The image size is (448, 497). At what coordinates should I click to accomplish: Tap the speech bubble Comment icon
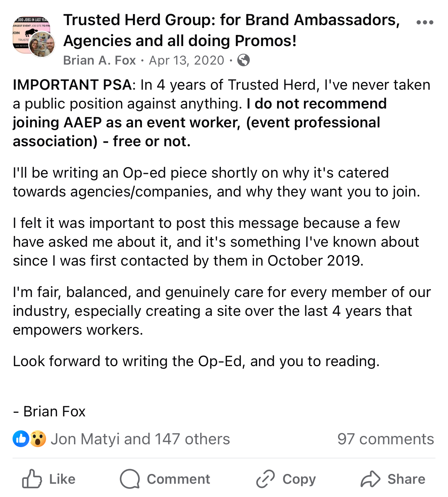(x=130, y=479)
